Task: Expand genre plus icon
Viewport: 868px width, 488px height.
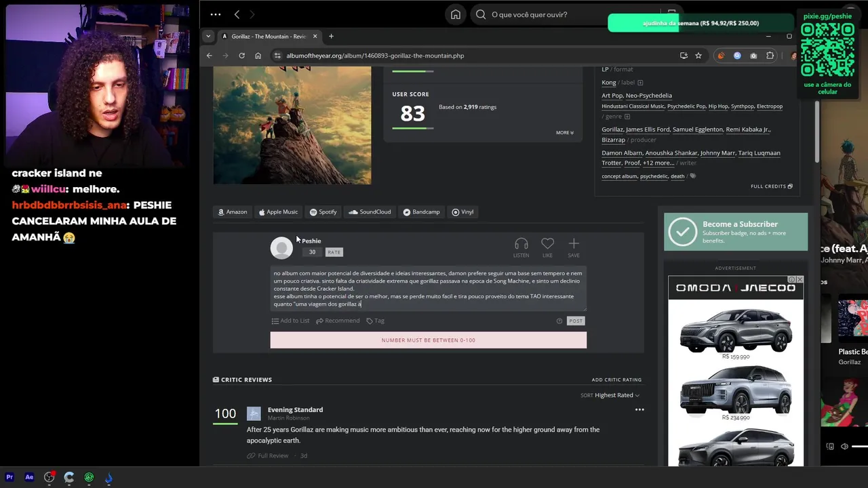Action: [627, 117]
